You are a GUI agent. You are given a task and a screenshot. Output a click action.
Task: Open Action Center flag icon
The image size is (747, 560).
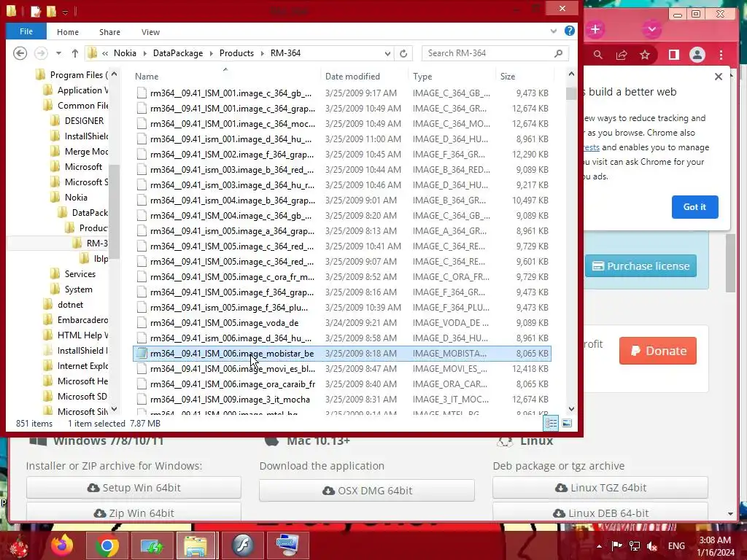pos(617,545)
